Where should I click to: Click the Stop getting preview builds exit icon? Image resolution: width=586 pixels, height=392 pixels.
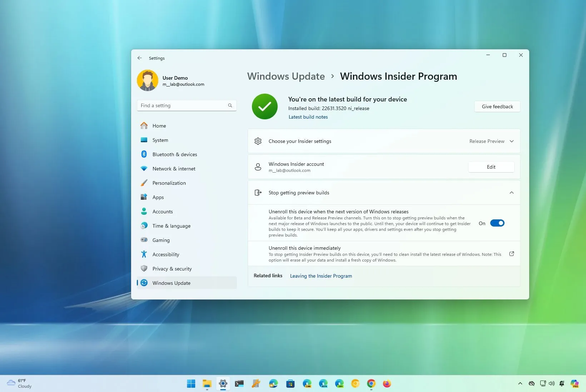pyautogui.click(x=258, y=193)
